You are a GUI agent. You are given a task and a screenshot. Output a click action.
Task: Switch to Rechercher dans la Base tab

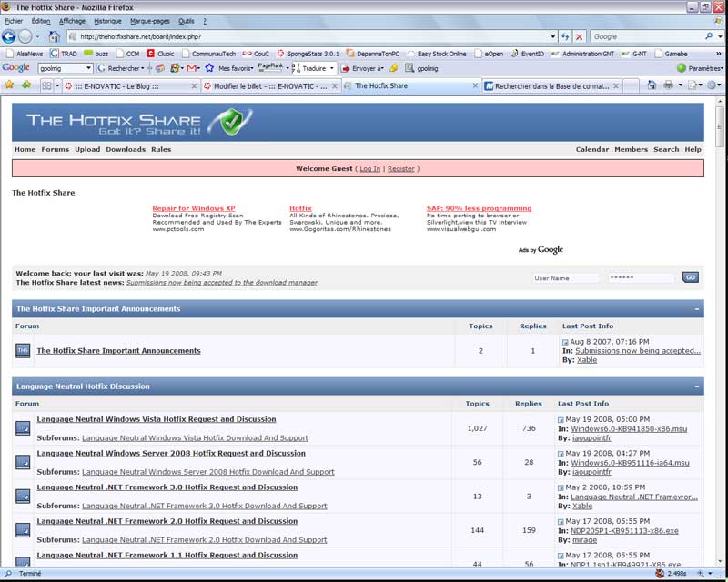(551, 85)
